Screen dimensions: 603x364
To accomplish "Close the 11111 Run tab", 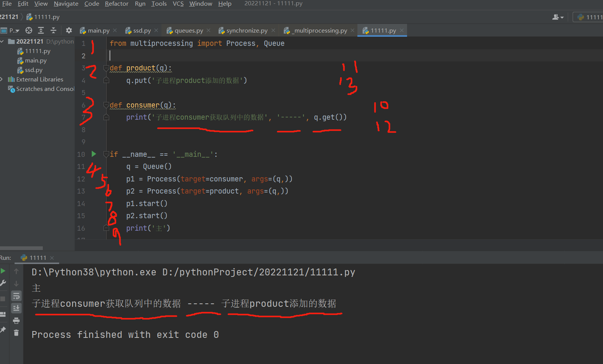I will click(x=52, y=258).
